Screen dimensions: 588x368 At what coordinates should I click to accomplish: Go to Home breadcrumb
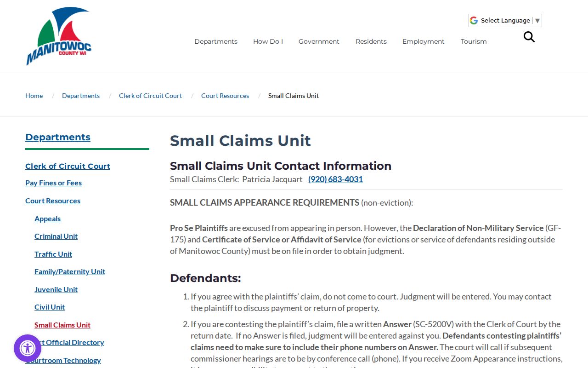pyautogui.click(x=34, y=96)
